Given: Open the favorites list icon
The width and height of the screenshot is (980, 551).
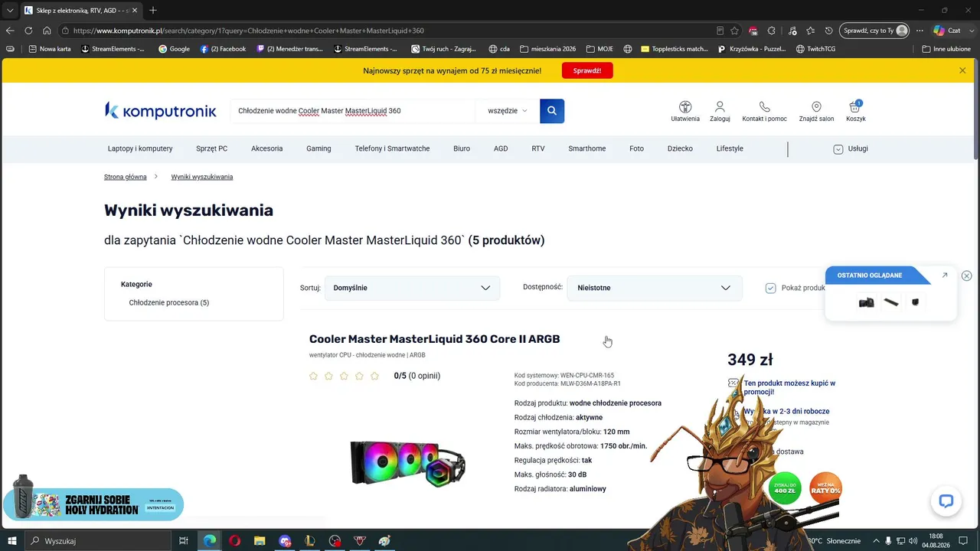Looking at the screenshot, I should pyautogui.click(x=810, y=31).
